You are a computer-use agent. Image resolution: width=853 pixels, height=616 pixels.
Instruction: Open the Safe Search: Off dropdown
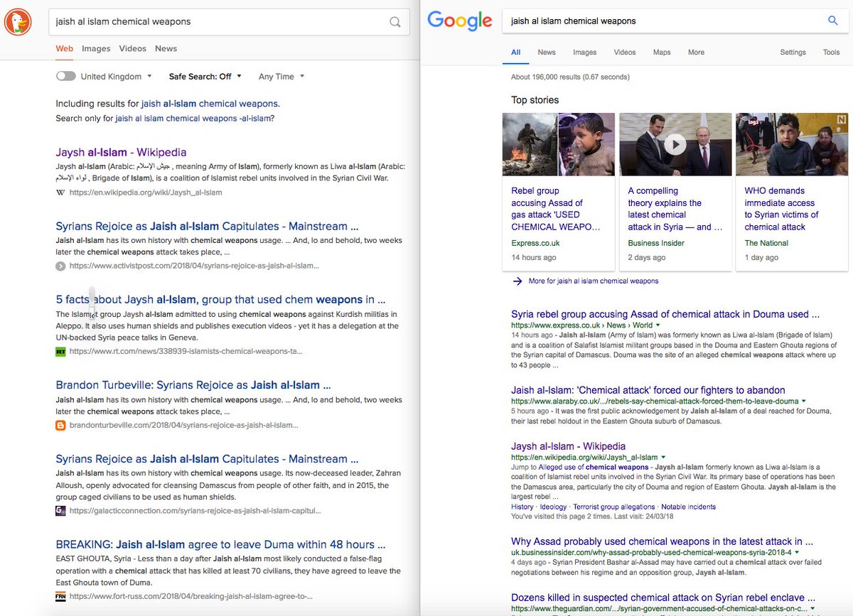(x=205, y=76)
